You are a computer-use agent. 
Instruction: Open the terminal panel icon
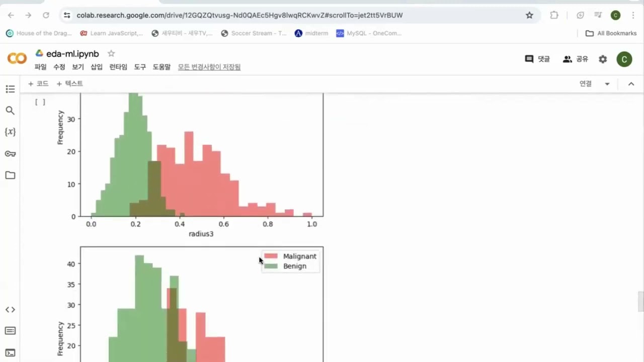10,352
